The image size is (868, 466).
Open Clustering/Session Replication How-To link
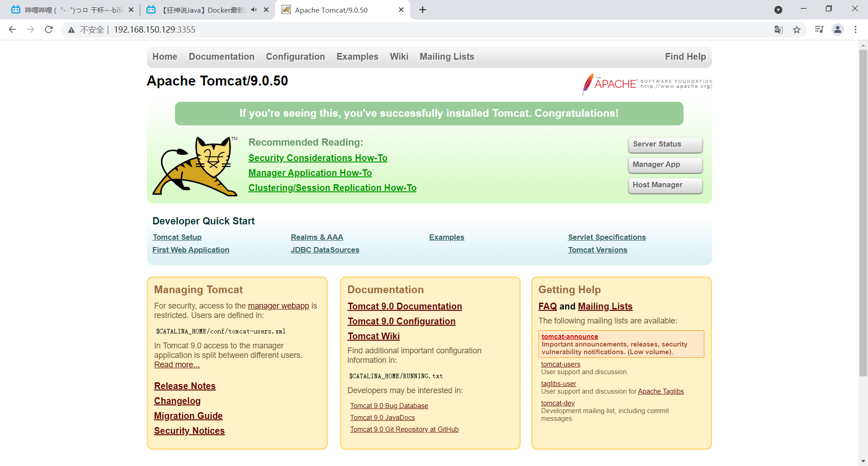tap(332, 188)
